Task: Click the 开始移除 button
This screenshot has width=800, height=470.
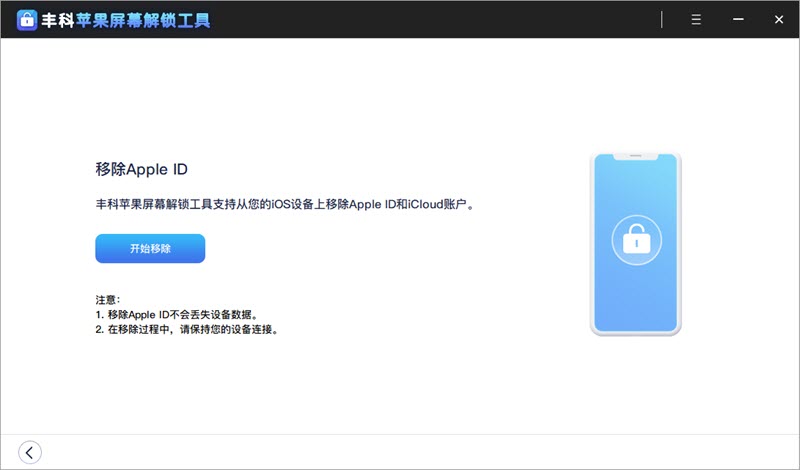Action: coord(150,249)
